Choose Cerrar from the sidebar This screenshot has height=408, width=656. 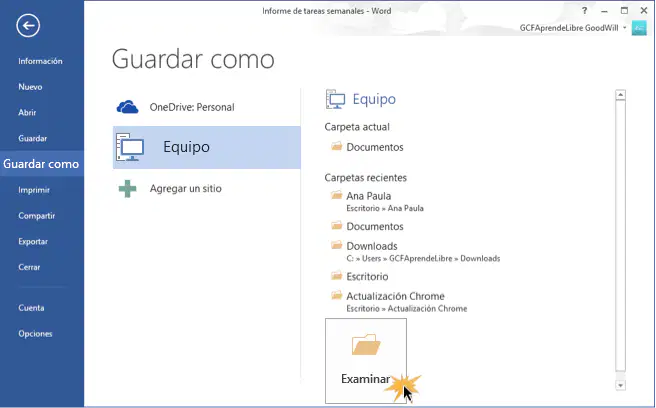[x=29, y=267]
